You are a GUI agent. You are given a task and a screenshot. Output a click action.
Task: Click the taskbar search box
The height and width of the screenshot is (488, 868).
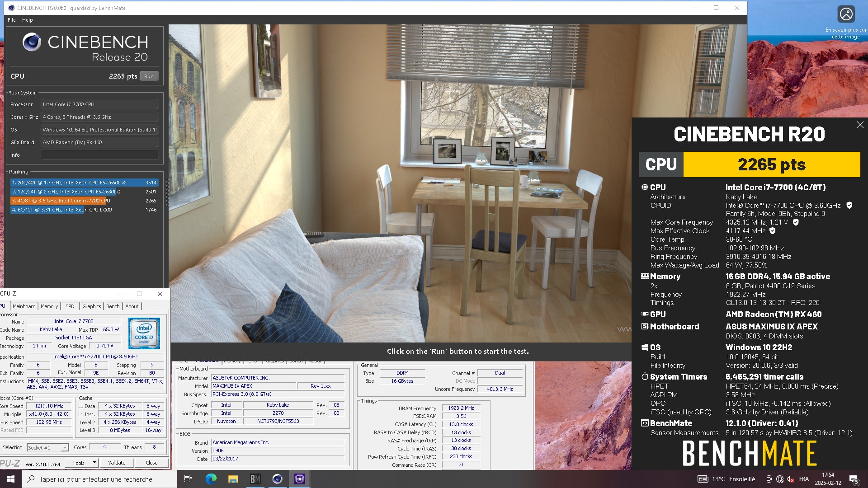point(99,479)
